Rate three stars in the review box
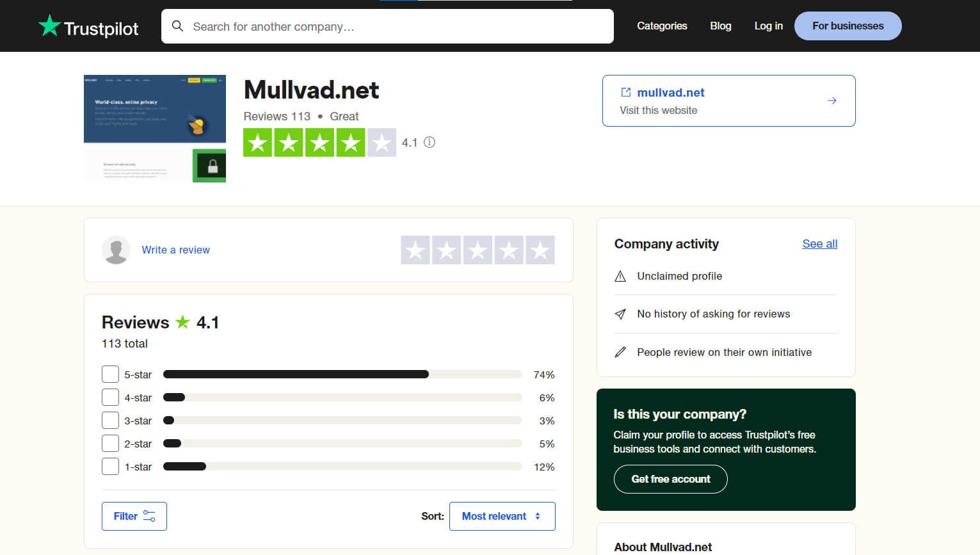 [478, 250]
